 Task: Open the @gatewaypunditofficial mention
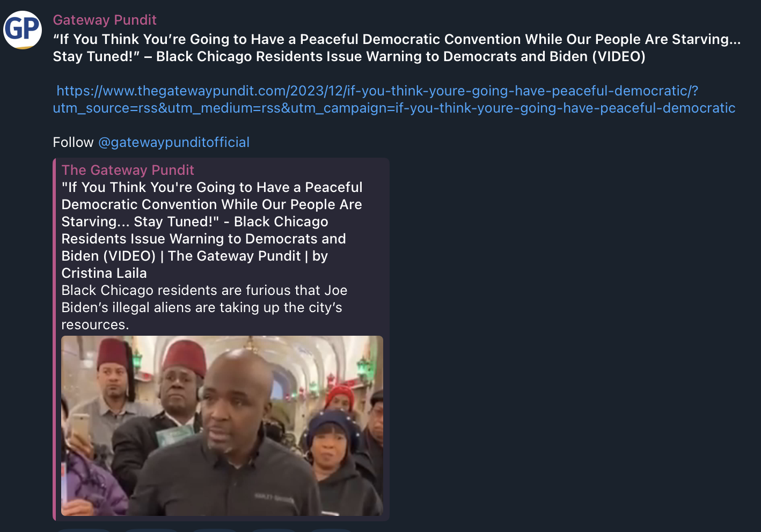[174, 142]
